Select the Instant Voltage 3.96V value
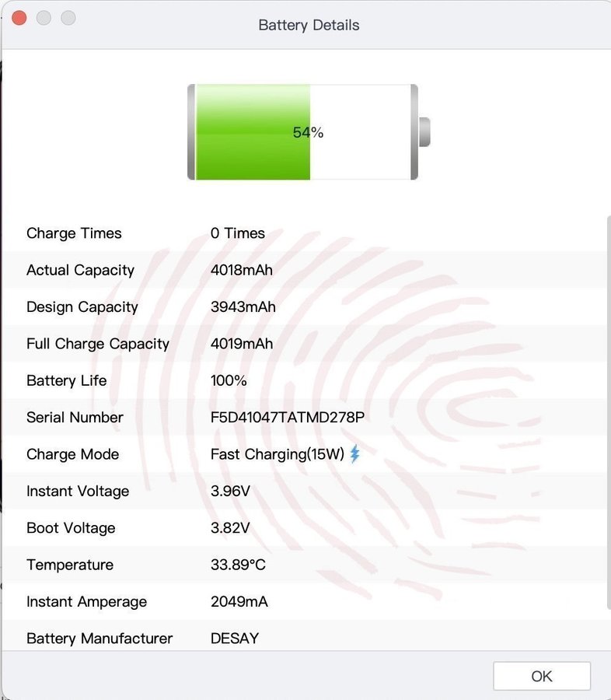Viewport: 611px width, 700px height. coord(230,492)
